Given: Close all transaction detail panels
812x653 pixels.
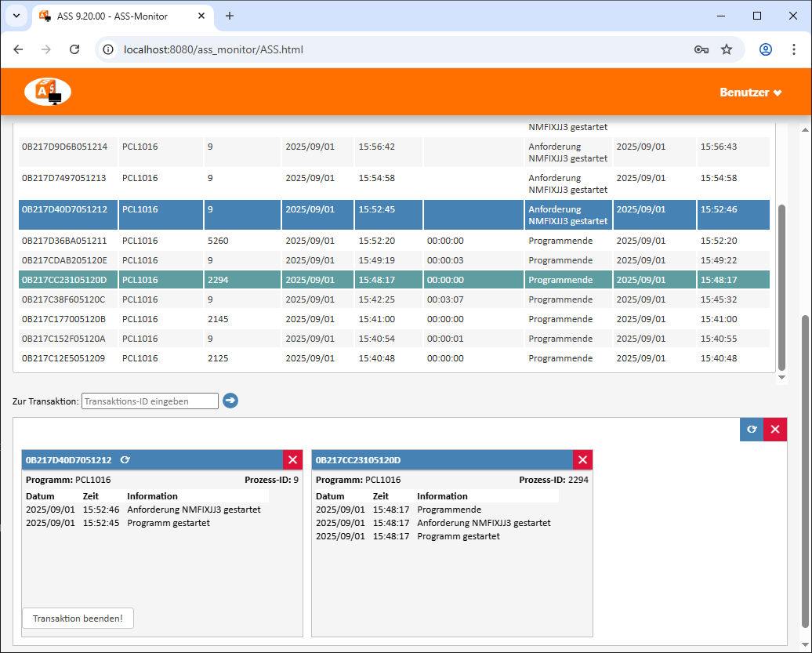Looking at the screenshot, I should click(775, 429).
